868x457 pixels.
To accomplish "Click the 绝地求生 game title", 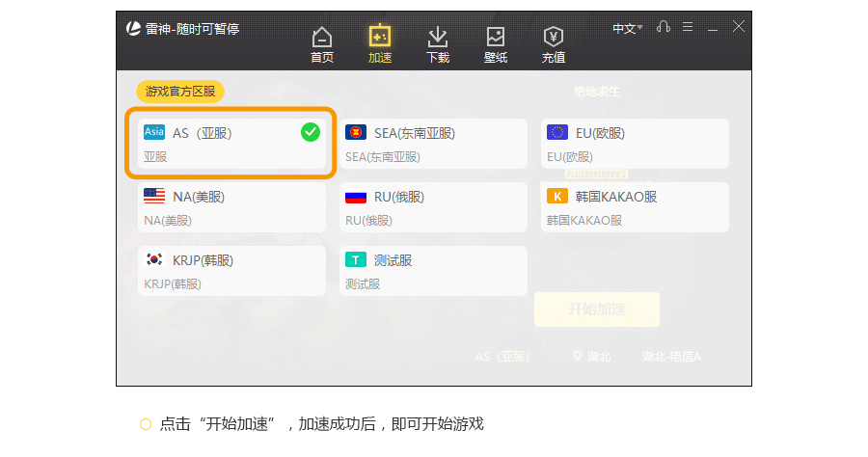I will (x=597, y=92).
